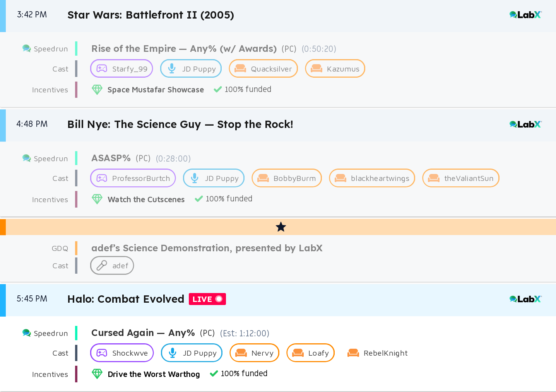Open the Bill Nye: Stop the Rock! title
556x392 pixels.
coord(180,124)
